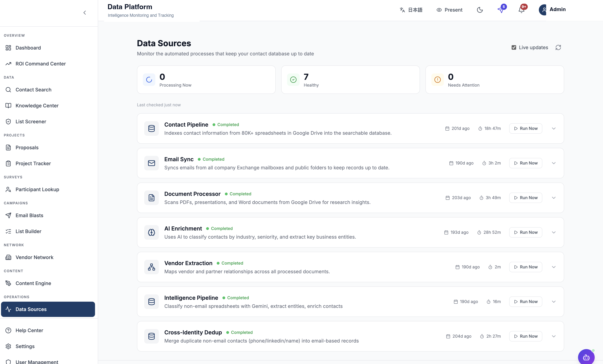This screenshot has width=603, height=364.
Task: Run the Intelligence Pipeline now
Action: click(x=526, y=302)
